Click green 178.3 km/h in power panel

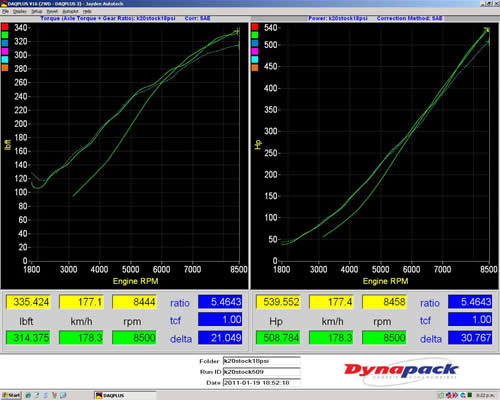pyautogui.click(x=331, y=338)
